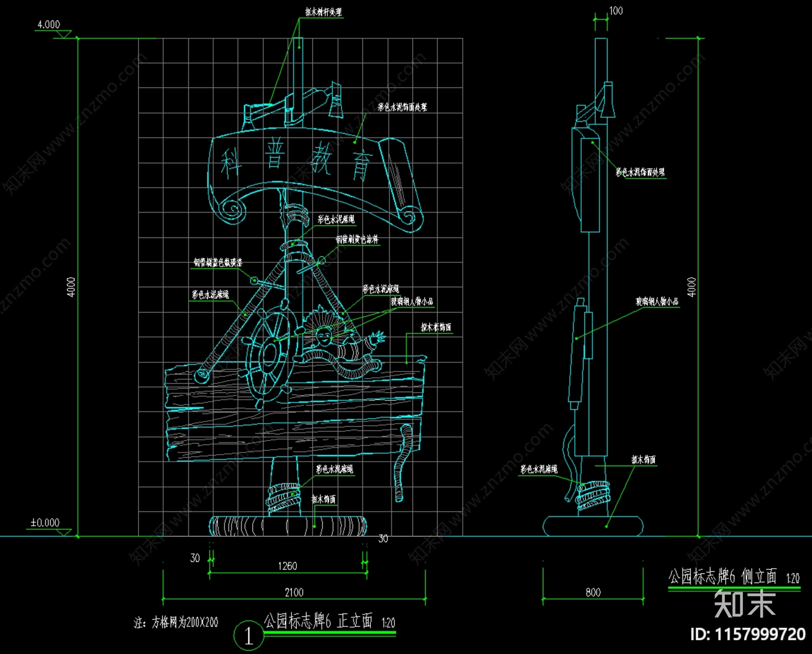The image size is (812, 654).
Task: Select the 2100 width dimension text
Action: [x=294, y=592]
